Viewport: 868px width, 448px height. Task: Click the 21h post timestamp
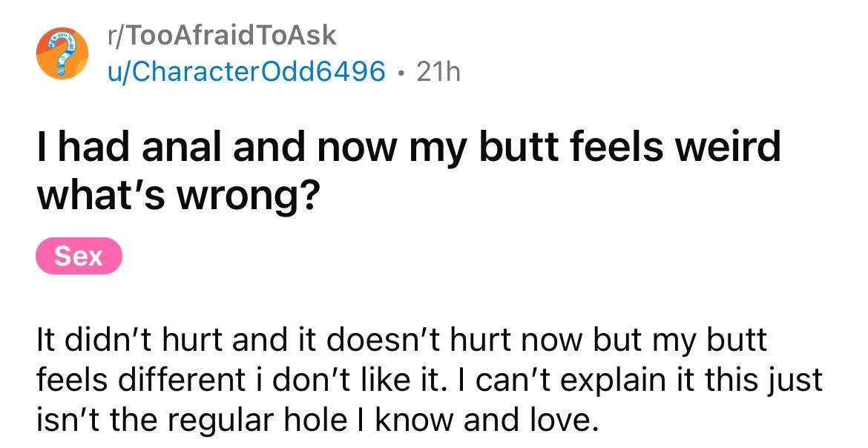coord(438,71)
